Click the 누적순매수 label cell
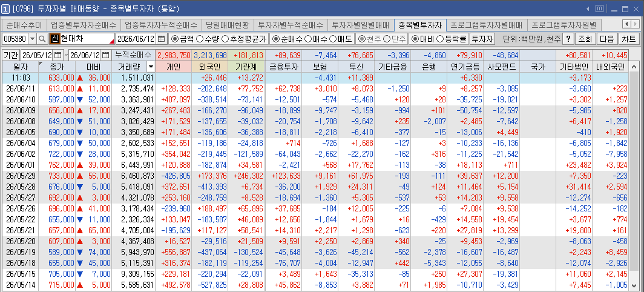This screenshot has height=292, width=644. (134, 55)
